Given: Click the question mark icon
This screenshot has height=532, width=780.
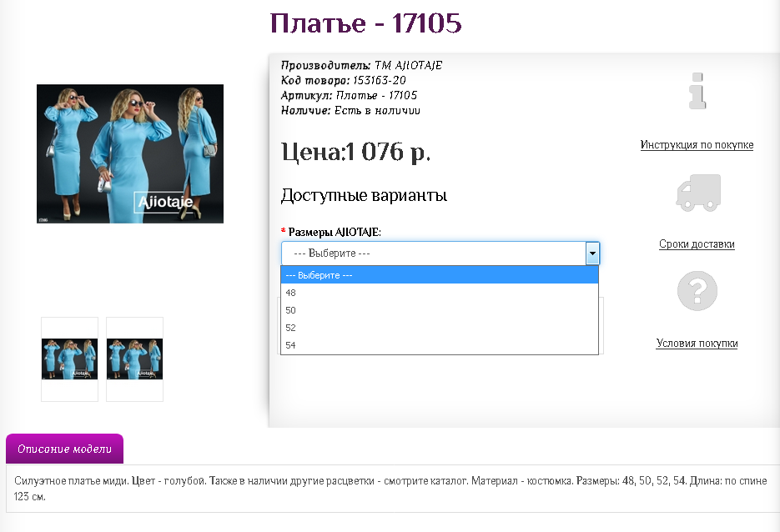Looking at the screenshot, I should click(697, 291).
